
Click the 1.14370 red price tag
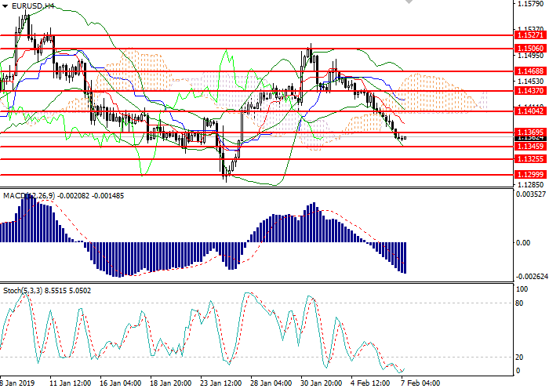(527, 91)
